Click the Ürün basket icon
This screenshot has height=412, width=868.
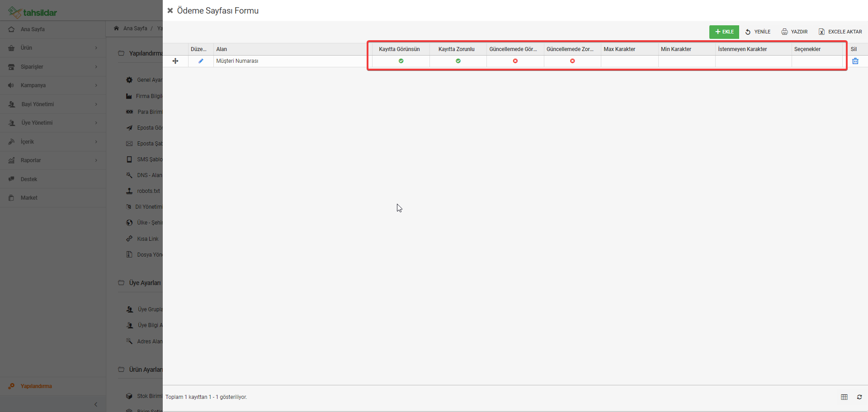pyautogui.click(x=11, y=48)
